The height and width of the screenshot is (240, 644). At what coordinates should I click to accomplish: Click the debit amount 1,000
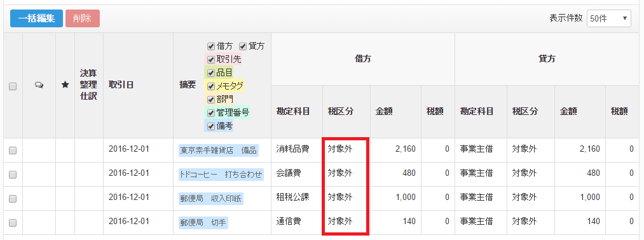406,197
